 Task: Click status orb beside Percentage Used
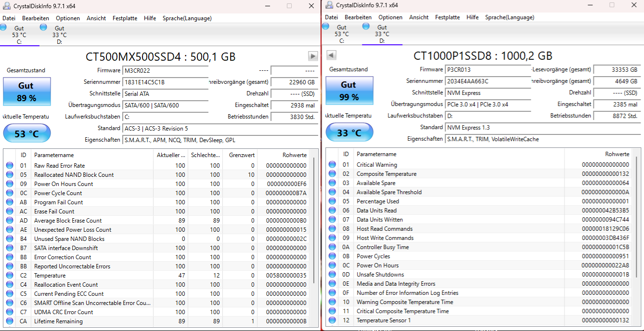(332, 201)
